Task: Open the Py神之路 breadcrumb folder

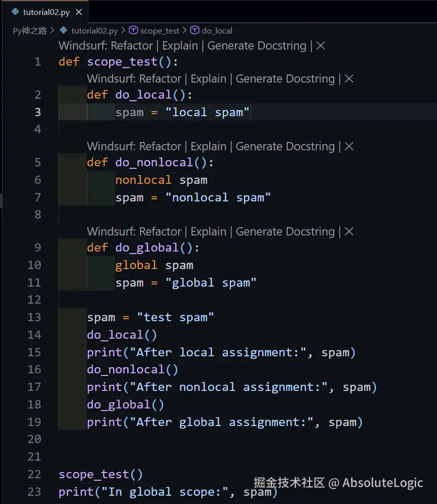Action: tap(29, 30)
